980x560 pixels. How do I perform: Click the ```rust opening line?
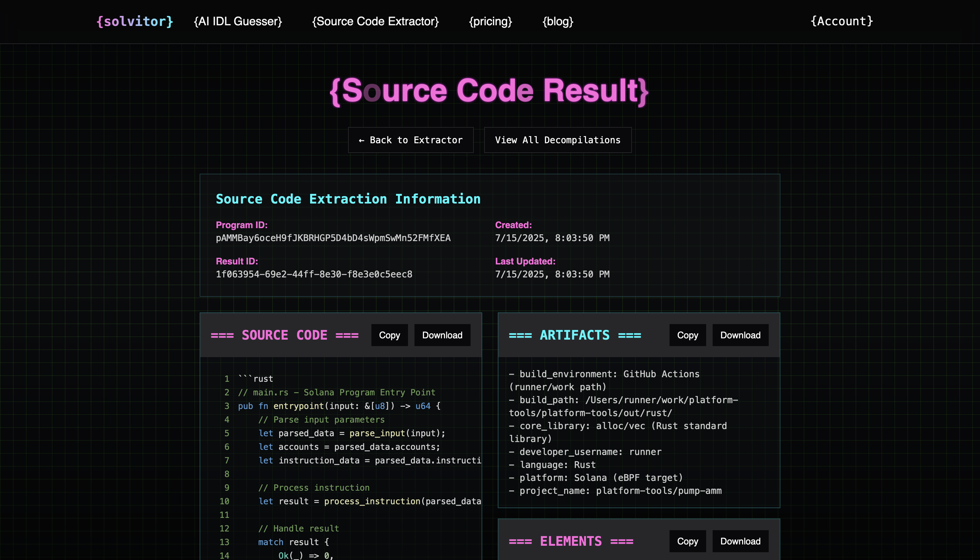(x=255, y=379)
